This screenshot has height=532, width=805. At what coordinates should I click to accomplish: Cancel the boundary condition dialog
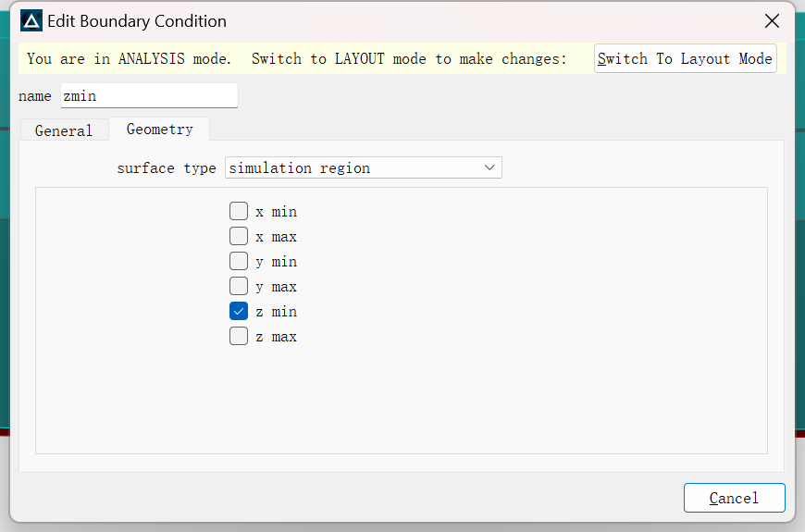[x=734, y=498]
